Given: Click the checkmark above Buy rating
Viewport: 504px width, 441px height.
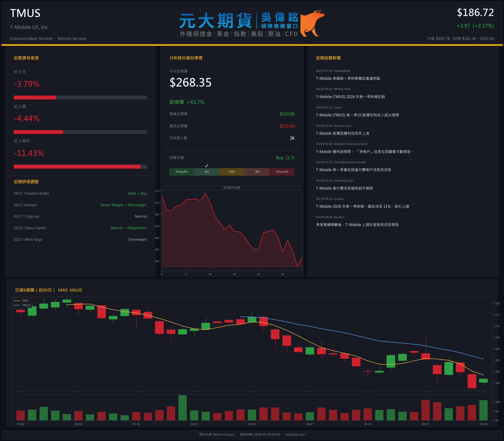Looking at the screenshot, I should (x=207, y=166).
